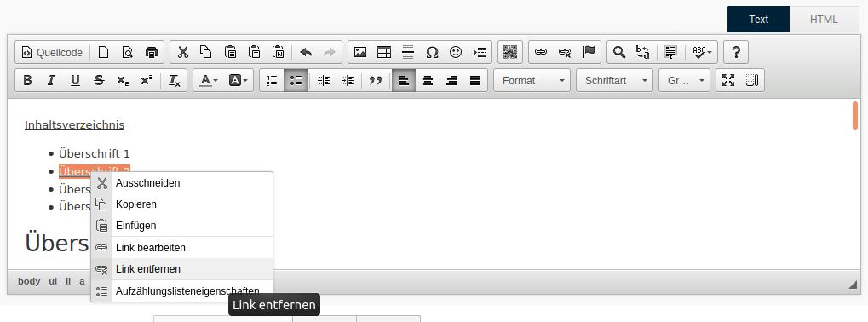Switch to the HTML tab

click(824, 20)
